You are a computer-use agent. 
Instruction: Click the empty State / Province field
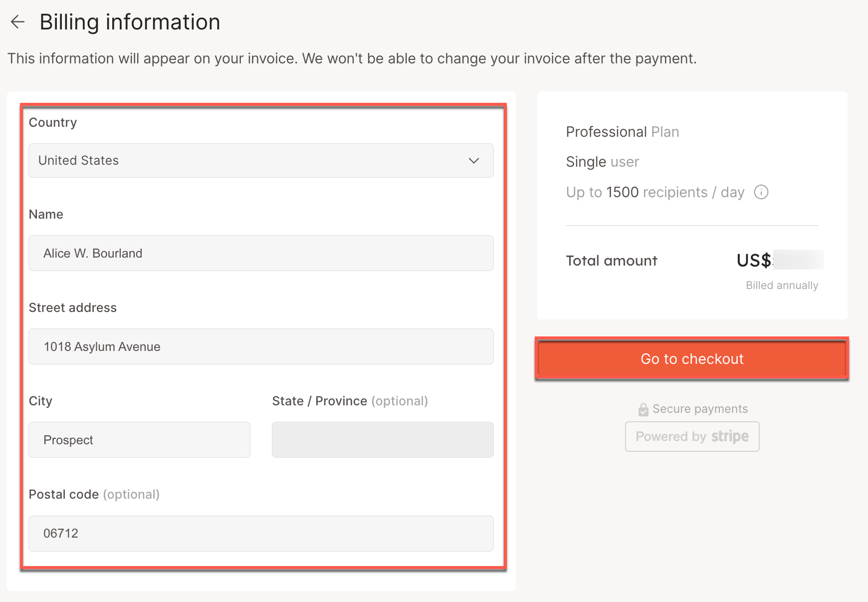coord(382,440)
